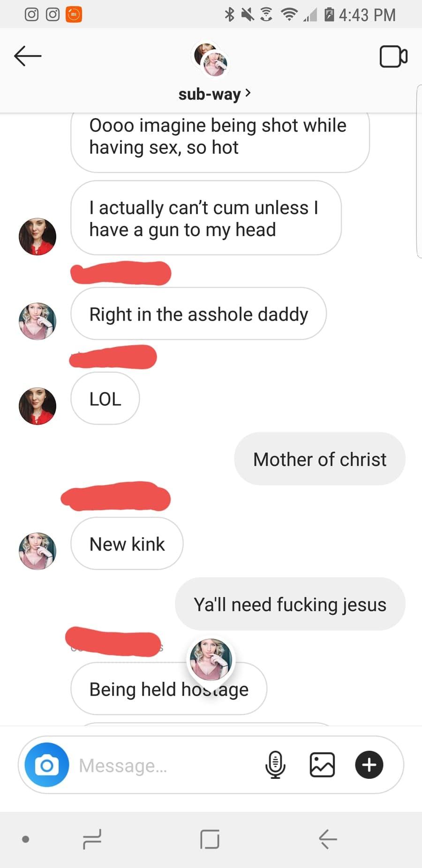Viewport: 422px width, 868px height.
Task: Select the "Mother of christ" message bubble
Action: click(x=320, y=459)
